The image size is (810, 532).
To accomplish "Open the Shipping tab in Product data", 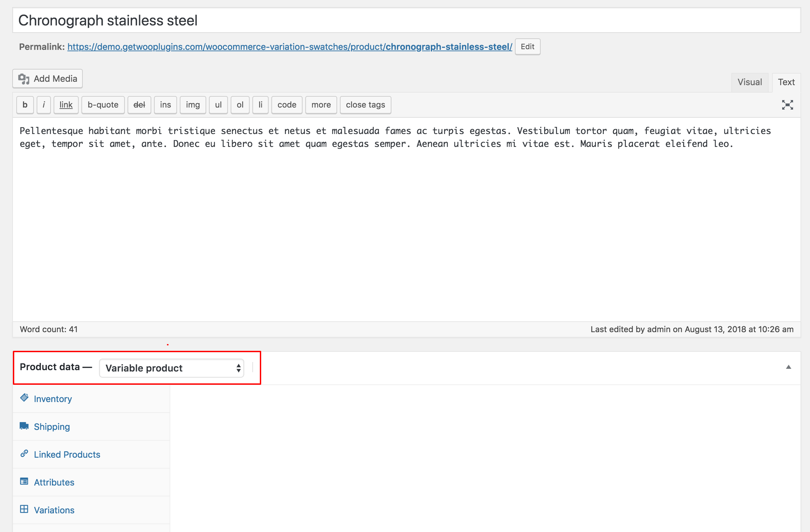I will (x=52, y=426).
